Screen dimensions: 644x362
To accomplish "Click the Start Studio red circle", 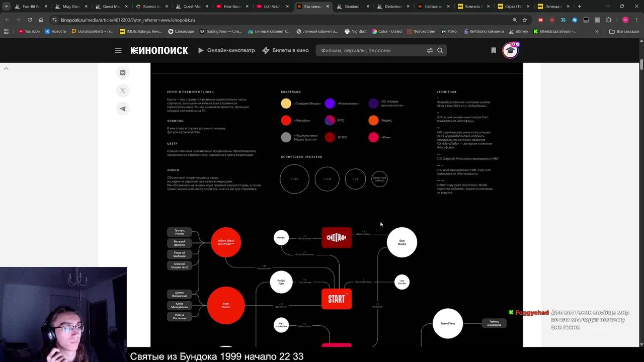I will 226,305.
